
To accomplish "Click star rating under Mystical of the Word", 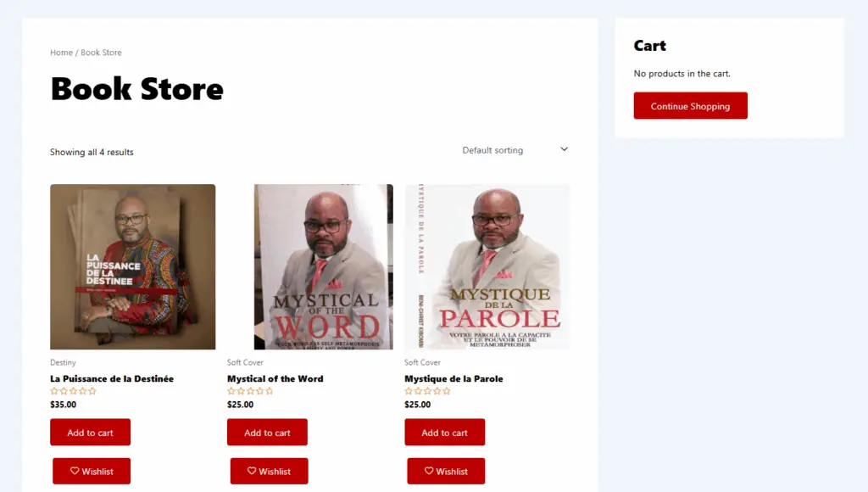I will pyautogui.click(x=250, y=391).
